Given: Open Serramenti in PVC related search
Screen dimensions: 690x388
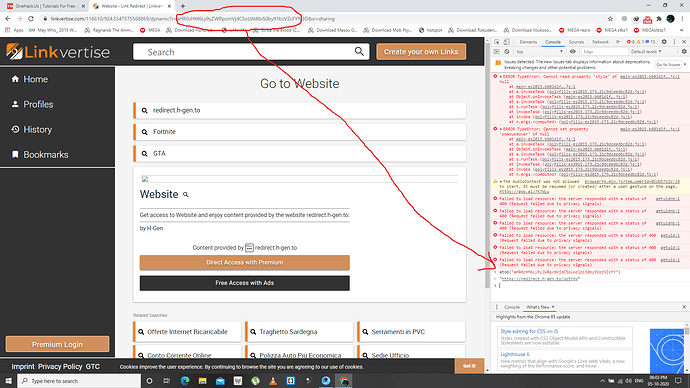Looking at the screenshot, I should pos(412,332).
